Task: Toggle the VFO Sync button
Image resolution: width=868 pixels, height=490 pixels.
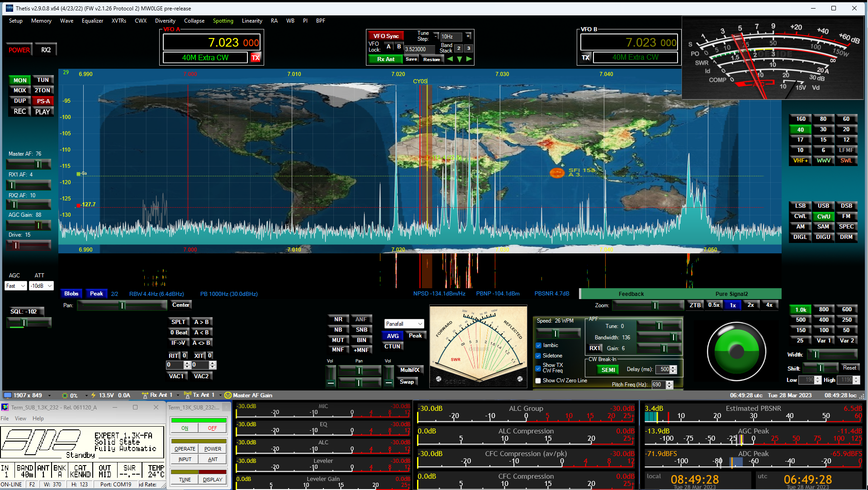Action: click(386, 36)
